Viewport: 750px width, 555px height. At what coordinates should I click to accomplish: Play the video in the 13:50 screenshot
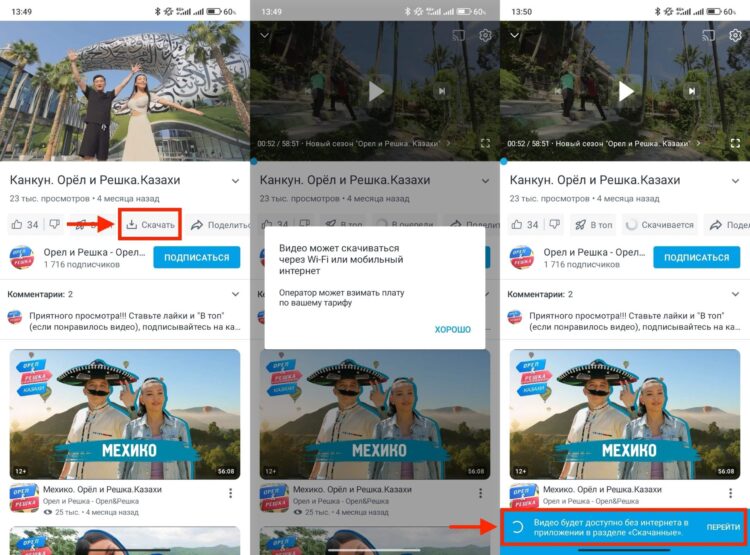[x=626, y=91]
